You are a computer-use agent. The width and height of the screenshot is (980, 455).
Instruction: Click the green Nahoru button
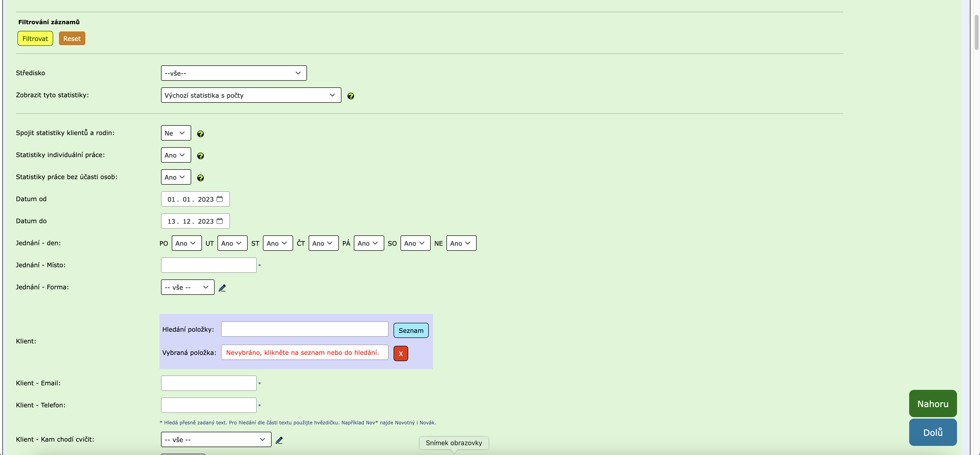point(932,404)
